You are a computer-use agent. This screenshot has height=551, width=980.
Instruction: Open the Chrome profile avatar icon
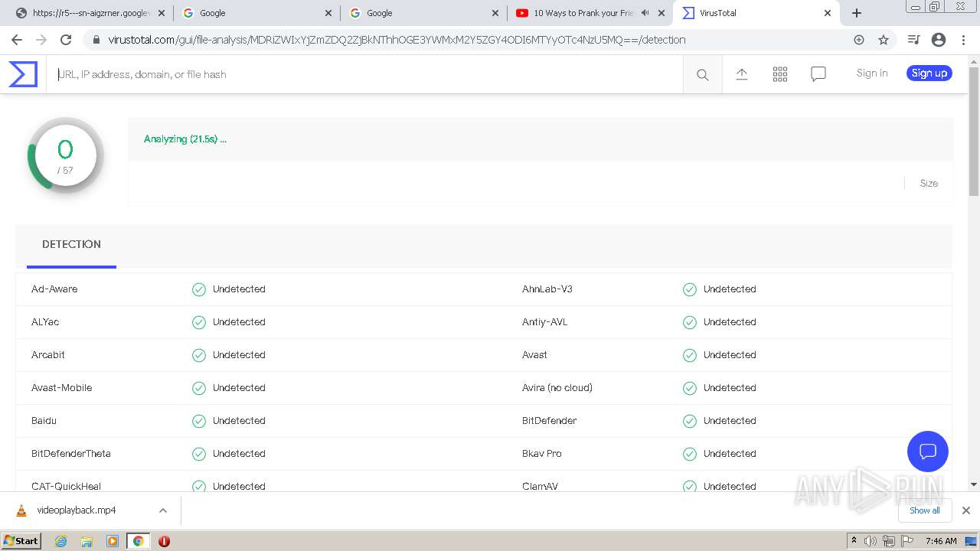coord(939,40)
